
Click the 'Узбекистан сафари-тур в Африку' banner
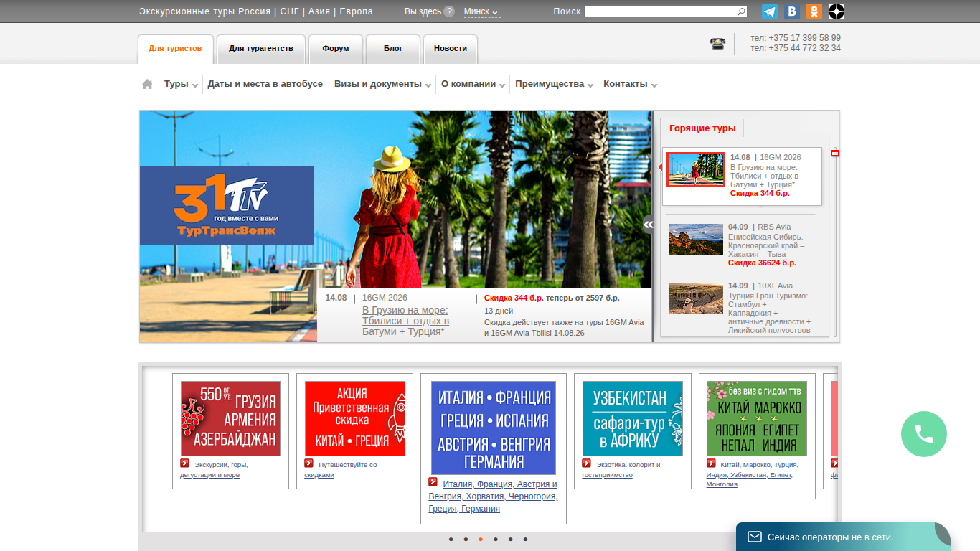pos(633,418)
